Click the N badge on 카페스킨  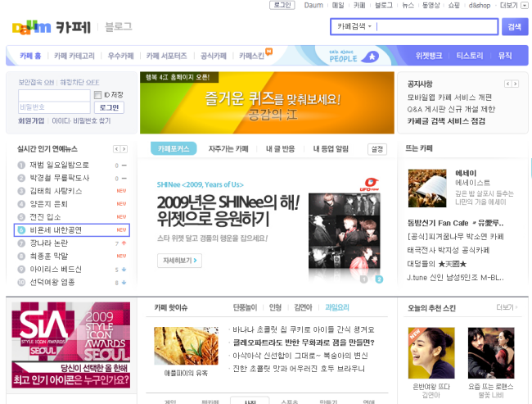pos(268,52)
